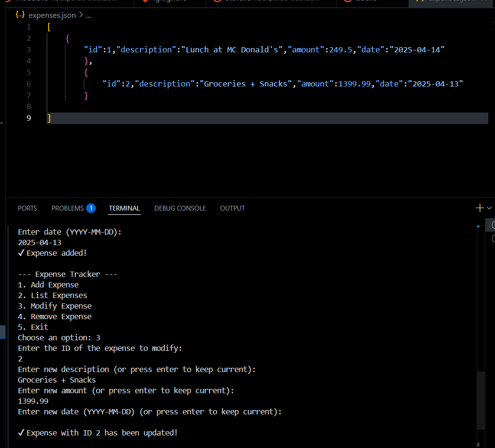Click line number 9 in the gutter

click(x=29, y=118)
